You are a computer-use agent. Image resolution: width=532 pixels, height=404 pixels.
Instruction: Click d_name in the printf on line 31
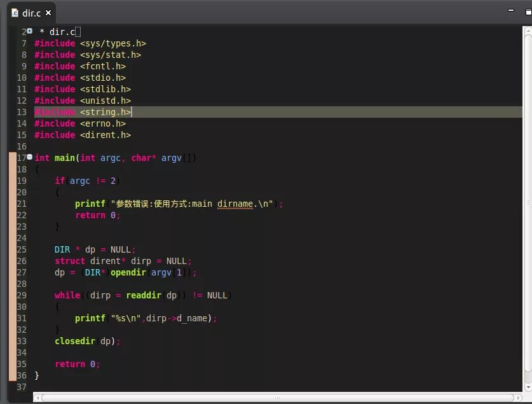coord(192,319)
